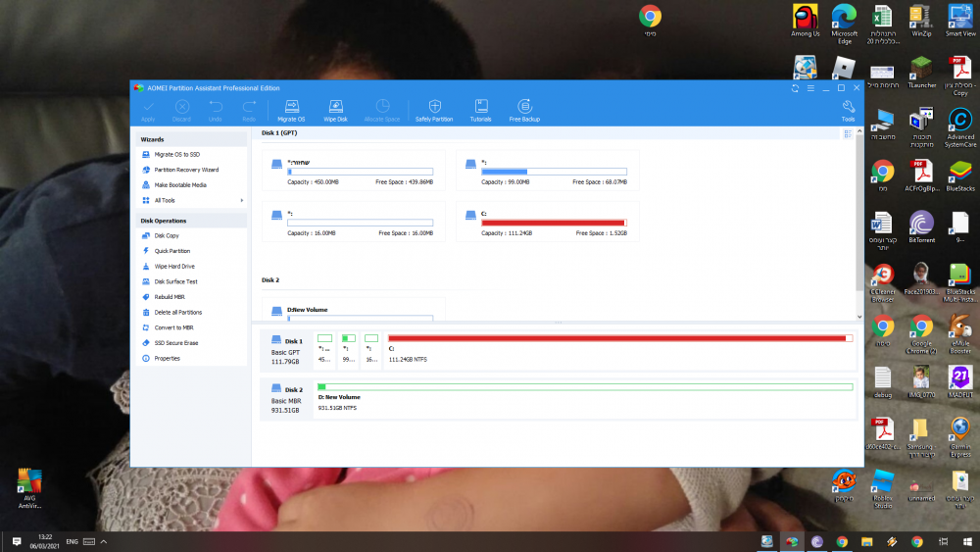The width and height of the screenshot is (980, 552).
Task: Select the 450.00MB recovery partition card
Action: click(x=354, y=170)
